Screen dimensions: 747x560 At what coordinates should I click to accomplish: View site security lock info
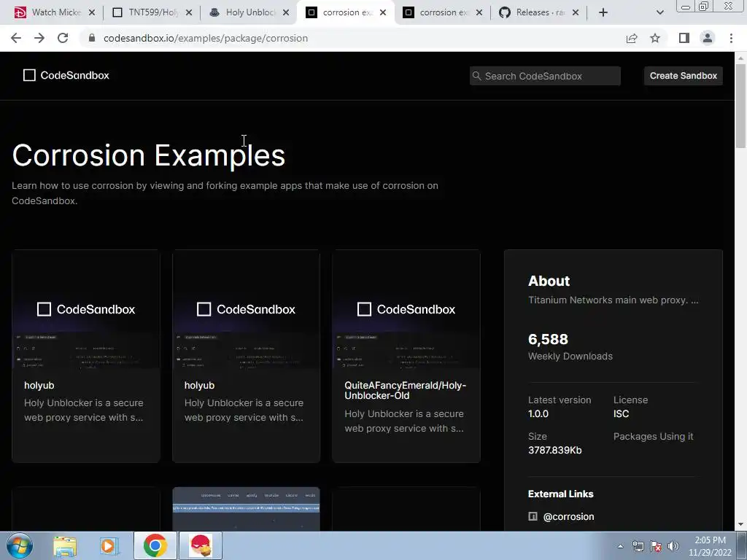click(x=92, y=38)
